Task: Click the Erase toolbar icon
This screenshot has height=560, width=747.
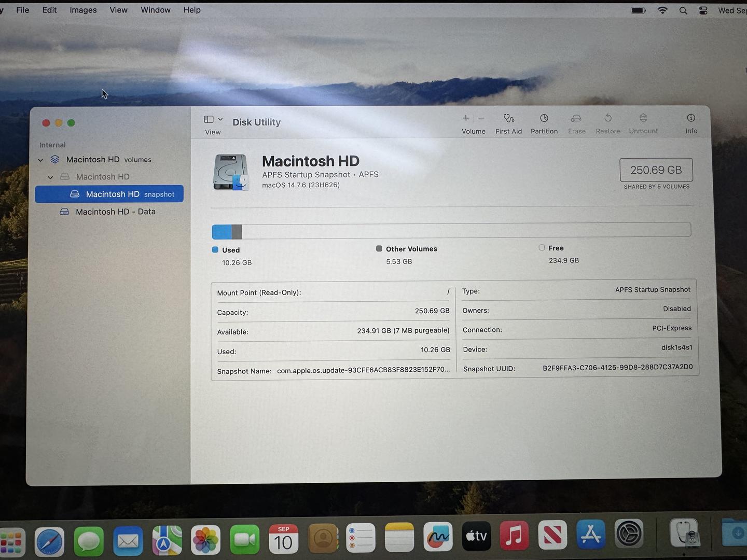Action: pos(576,118)
